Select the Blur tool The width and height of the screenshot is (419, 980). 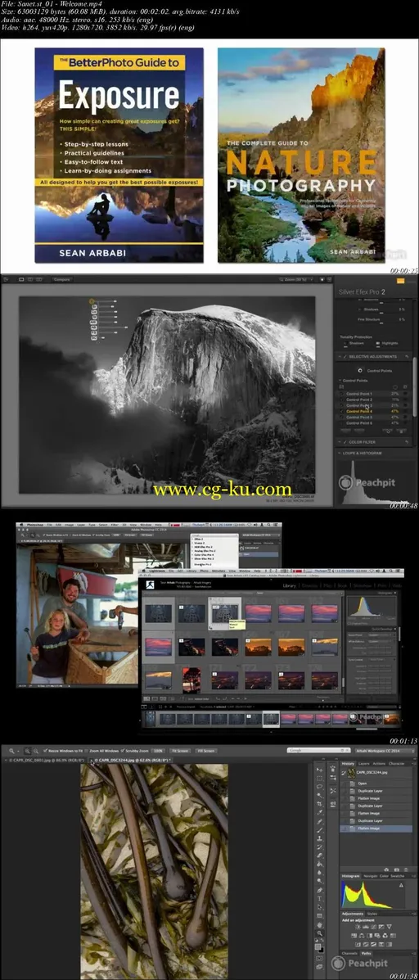[319, 873]
